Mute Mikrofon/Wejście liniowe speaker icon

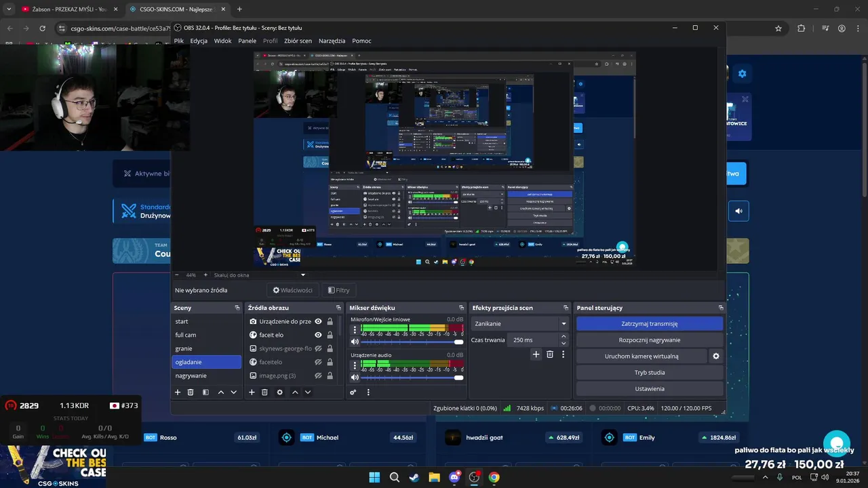[354, 342]
